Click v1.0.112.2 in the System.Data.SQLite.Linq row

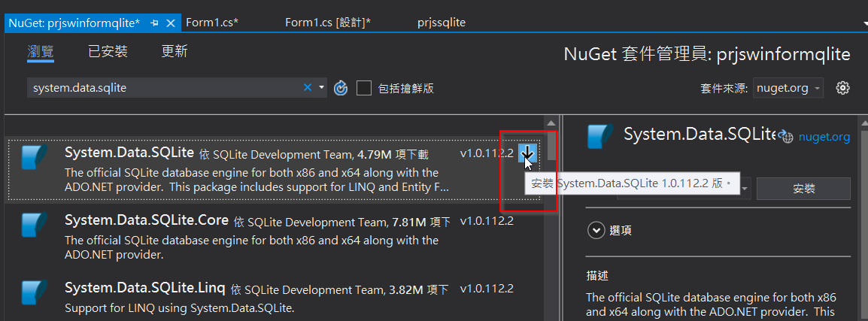click(x=487, y=289)
